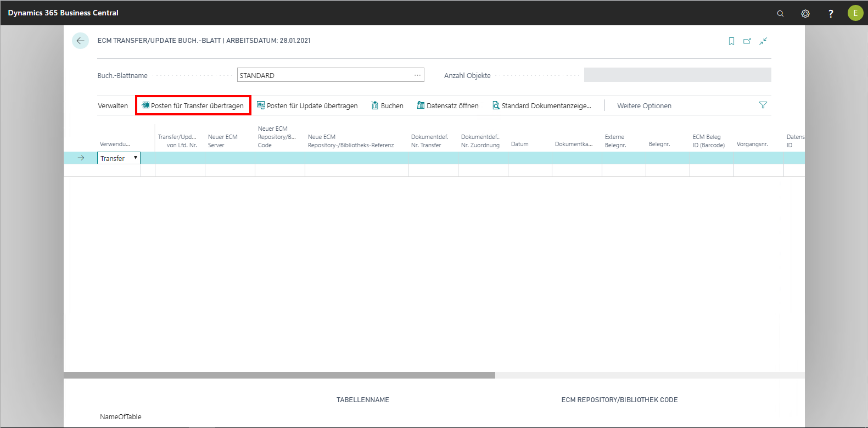Click Datensatz öffnen action

(447, 106)
